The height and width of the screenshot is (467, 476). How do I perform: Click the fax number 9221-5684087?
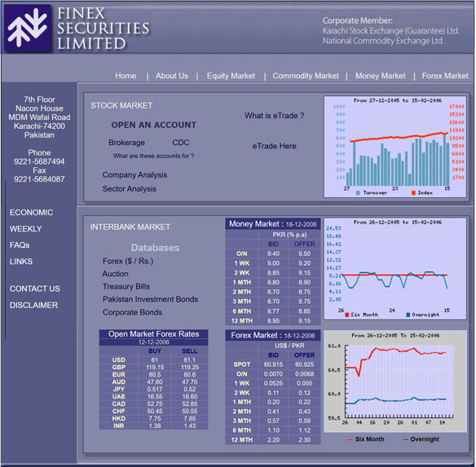point(39,179)
